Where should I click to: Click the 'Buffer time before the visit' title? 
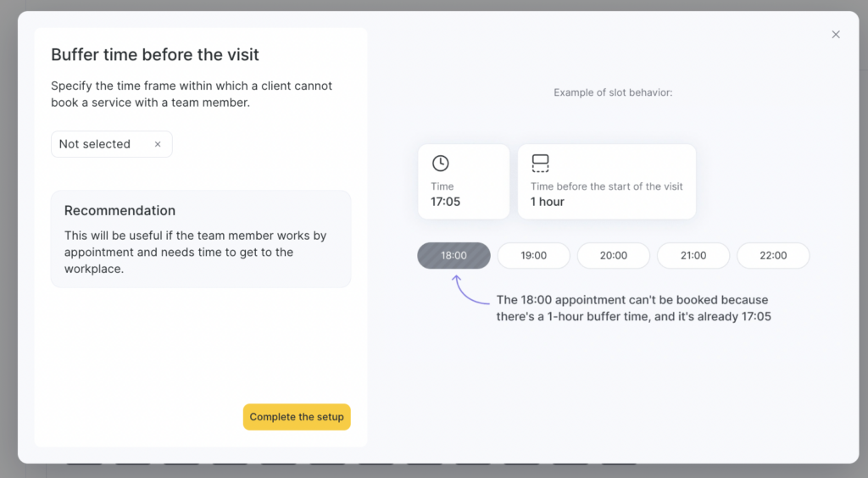(x=155, y=55)
